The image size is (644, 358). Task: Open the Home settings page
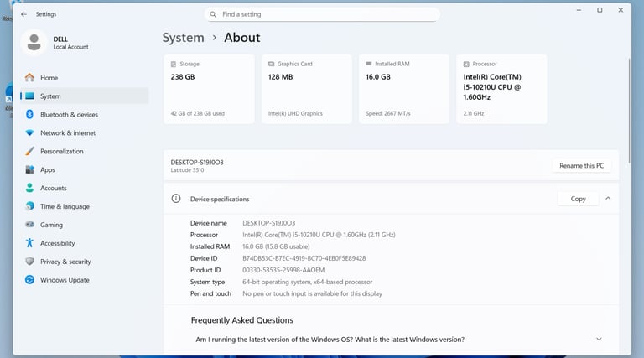click(x=84, y=78)
